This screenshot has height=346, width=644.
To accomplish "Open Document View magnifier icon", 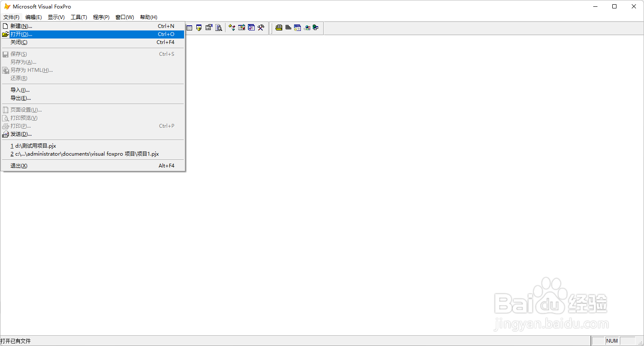I will [219, 27].
